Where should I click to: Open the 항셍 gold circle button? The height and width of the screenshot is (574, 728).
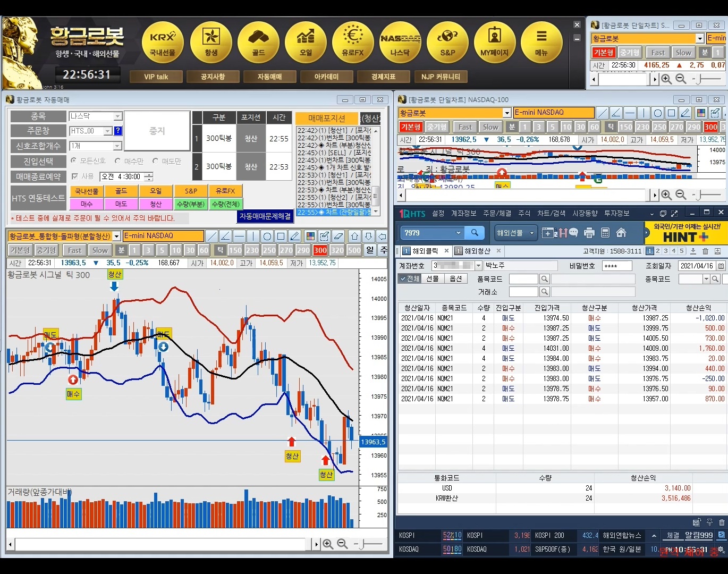[211, 43]
